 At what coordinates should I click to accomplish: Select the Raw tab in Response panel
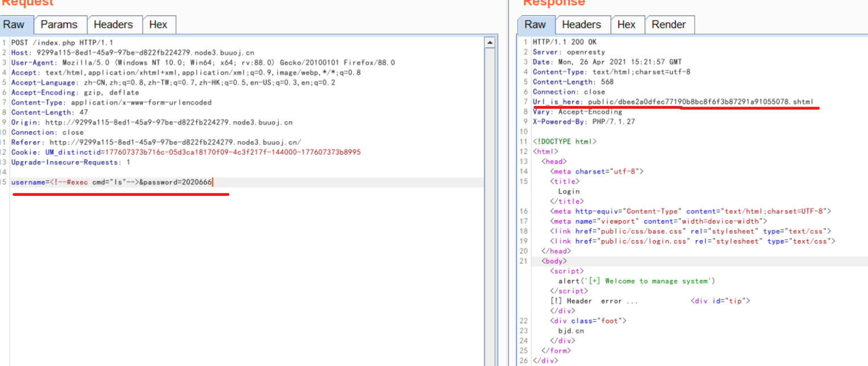[535, 24]
